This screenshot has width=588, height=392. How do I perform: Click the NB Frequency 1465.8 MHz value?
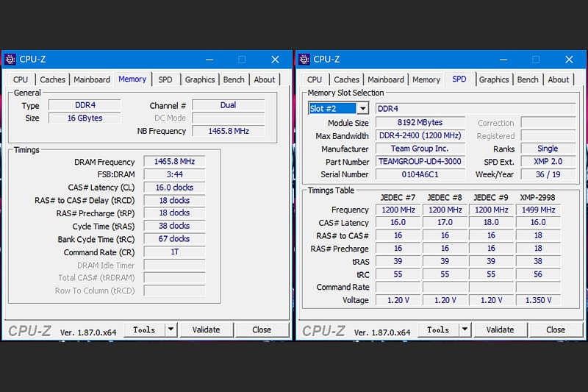tap(229, 132)
